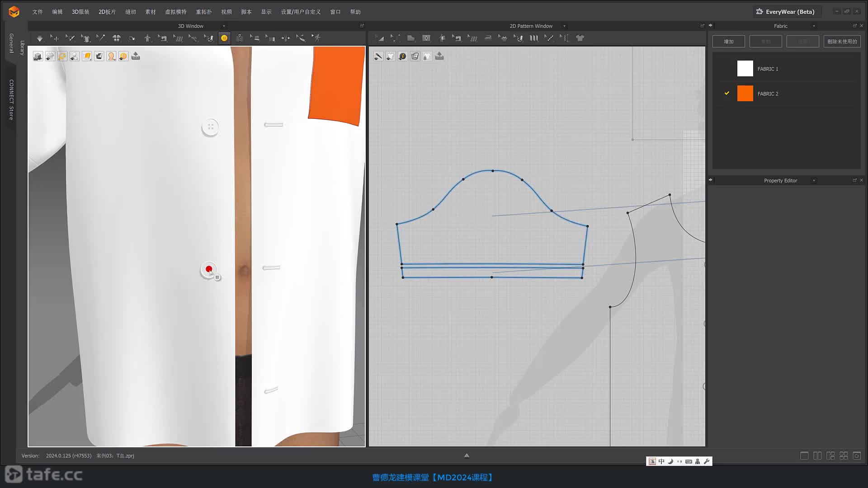The height and width of the screenshot is (488, 868).
Task: Open the 3D window export arrow icon
Action: (136, 56)
